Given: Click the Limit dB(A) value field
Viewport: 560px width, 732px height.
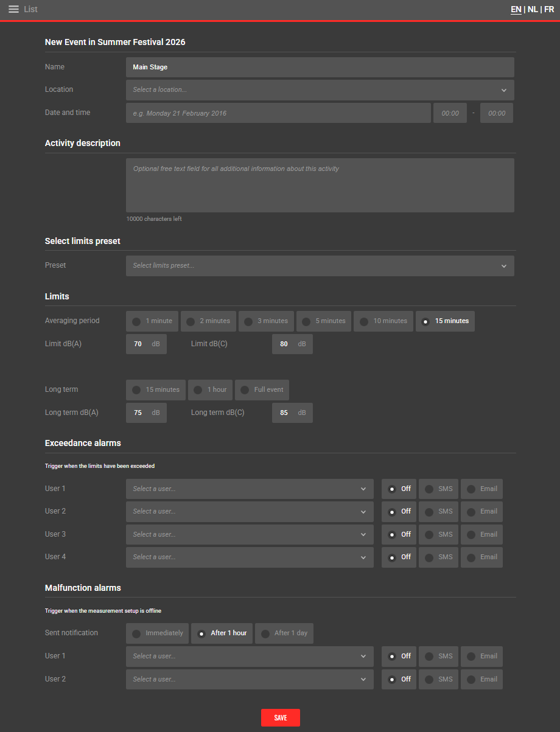Looking at the screenshot, I should point(139,344).
